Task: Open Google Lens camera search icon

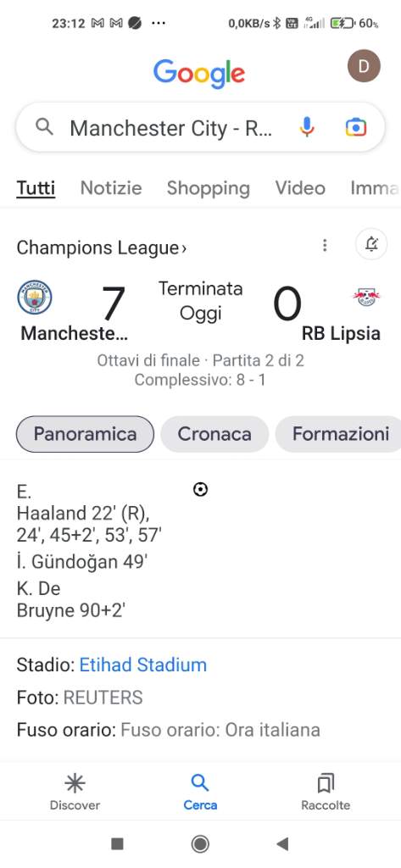Action: [355, 128]
